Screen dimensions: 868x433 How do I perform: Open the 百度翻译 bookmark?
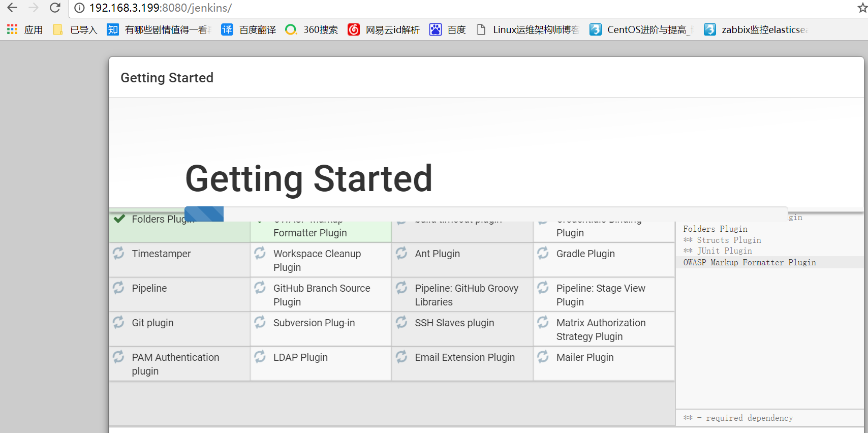(x=249, y=29)
